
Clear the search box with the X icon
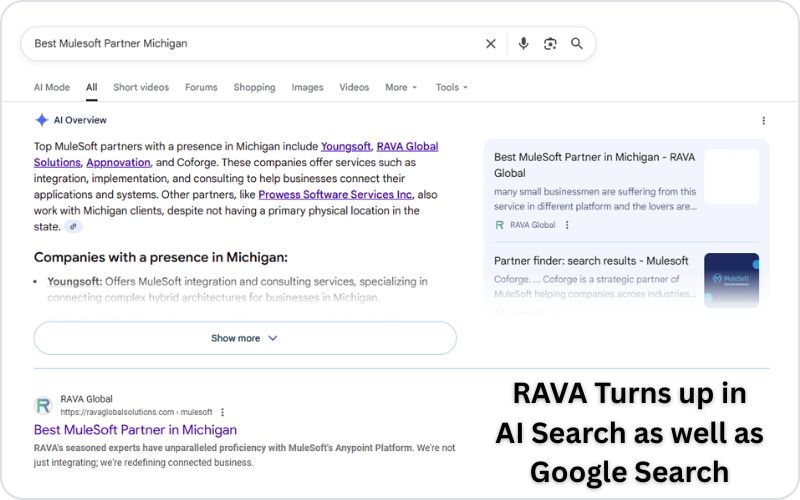[x=491, y=44]
